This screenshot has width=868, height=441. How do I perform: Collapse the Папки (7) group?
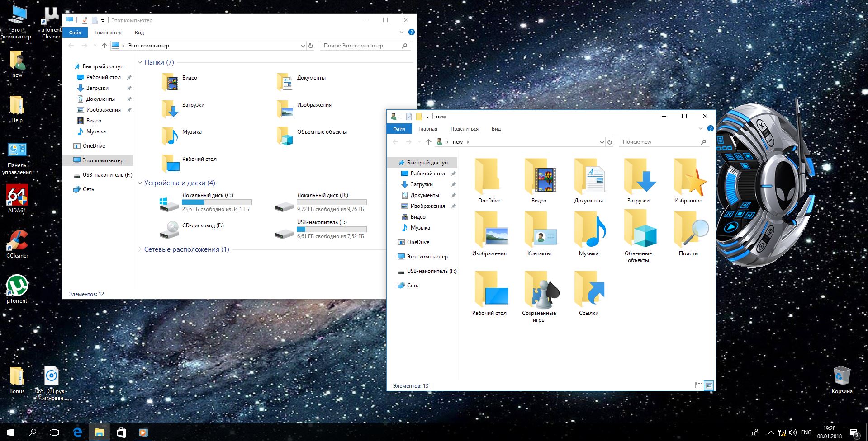point(140,62)
